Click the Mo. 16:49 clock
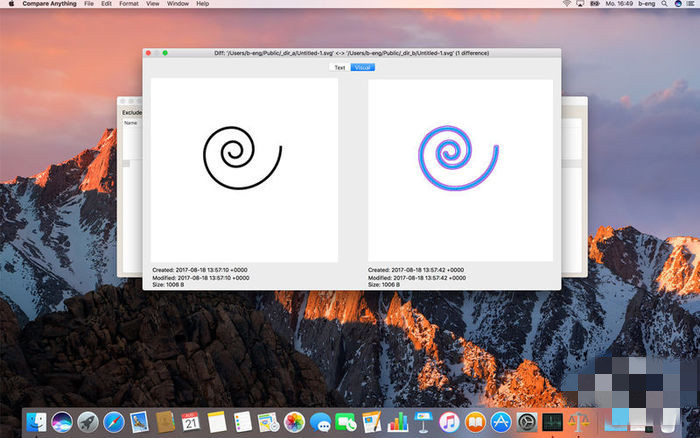This screenshot has width=700, height=438. point(619,4)
